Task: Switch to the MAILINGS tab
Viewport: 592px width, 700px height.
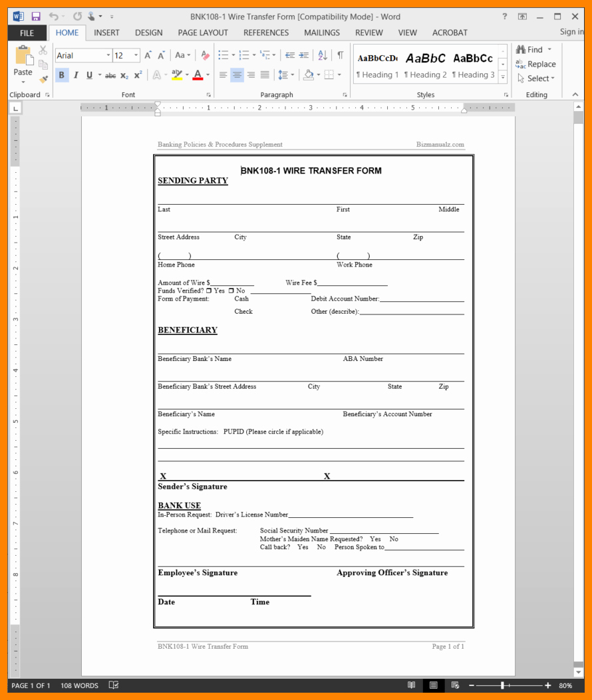Action: coord(322,33)
